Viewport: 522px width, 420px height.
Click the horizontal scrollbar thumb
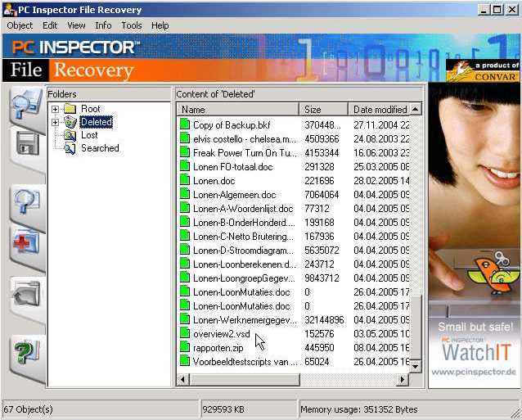pos(244,379)
